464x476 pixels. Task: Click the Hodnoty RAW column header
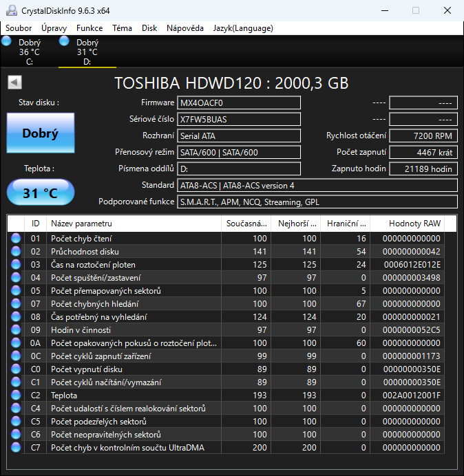click(414, 224)
